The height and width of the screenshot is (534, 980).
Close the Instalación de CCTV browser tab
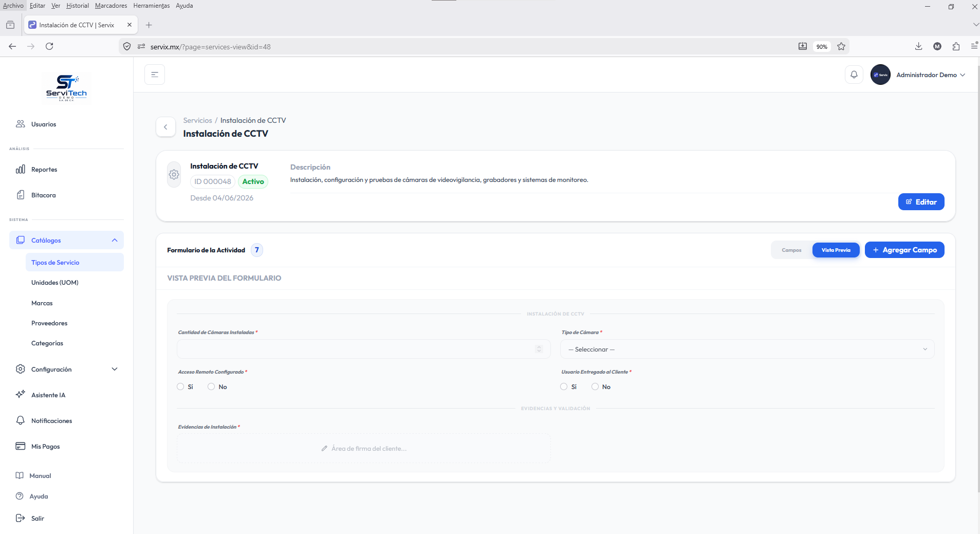tap(130, 25)
